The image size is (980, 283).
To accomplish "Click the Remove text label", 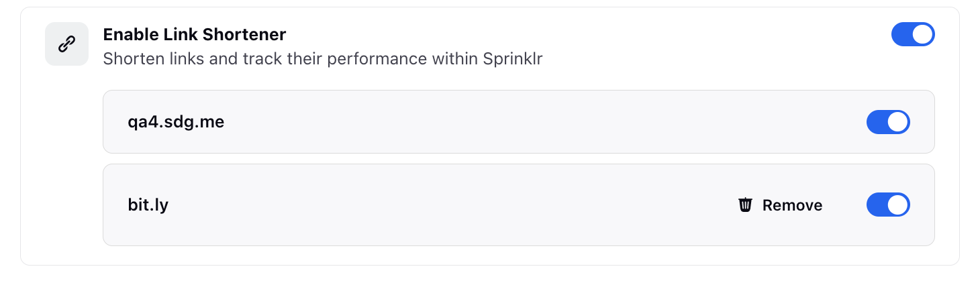I will click(x=793, y=205).
